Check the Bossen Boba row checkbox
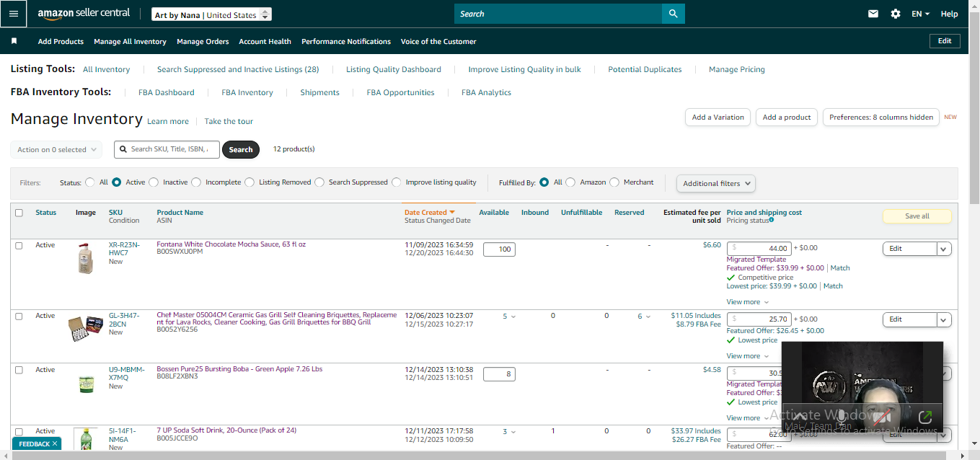The image size is (980, 460). [19, 370]
